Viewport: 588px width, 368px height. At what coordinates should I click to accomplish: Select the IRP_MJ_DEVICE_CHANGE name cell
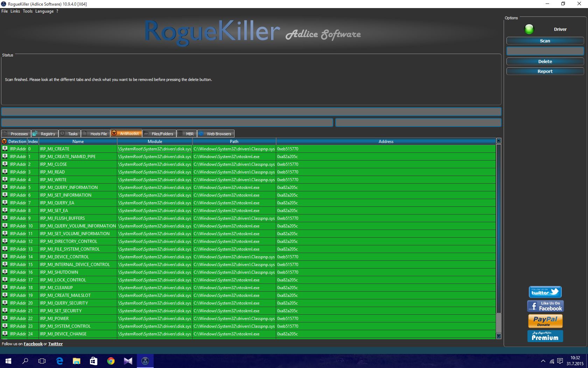click(x=78, y=334)
